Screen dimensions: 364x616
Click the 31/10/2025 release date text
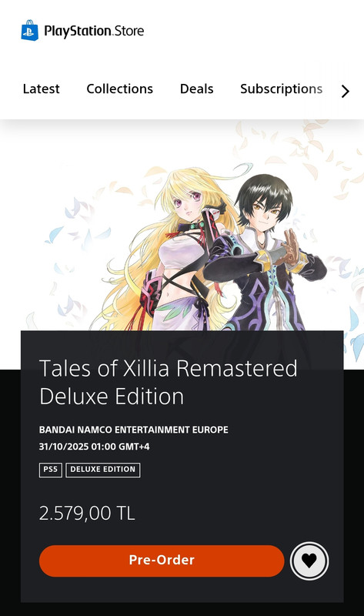tap(94, 447)
